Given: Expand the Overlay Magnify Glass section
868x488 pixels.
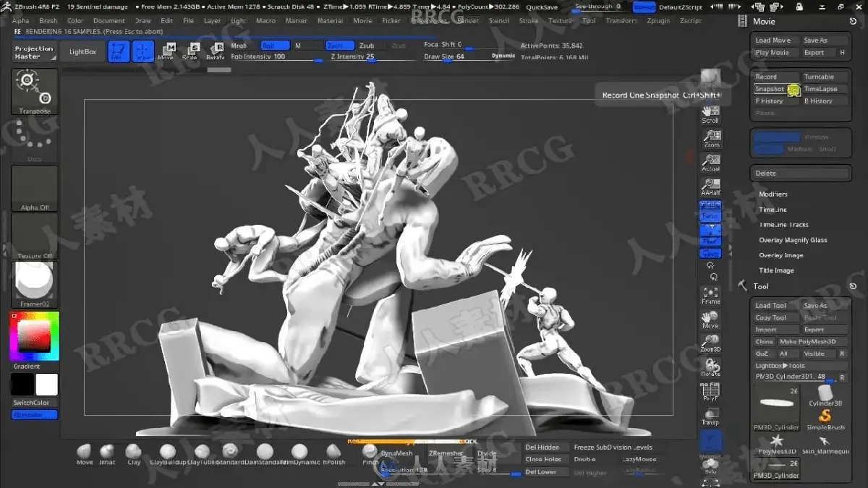Looking at the screenshot, I should tap(793, 240).
